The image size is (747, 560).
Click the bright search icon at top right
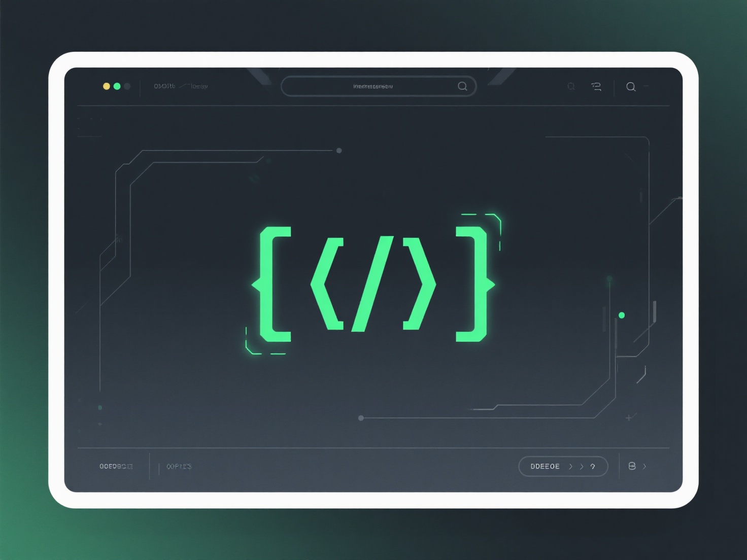click(x=631, y=87)
